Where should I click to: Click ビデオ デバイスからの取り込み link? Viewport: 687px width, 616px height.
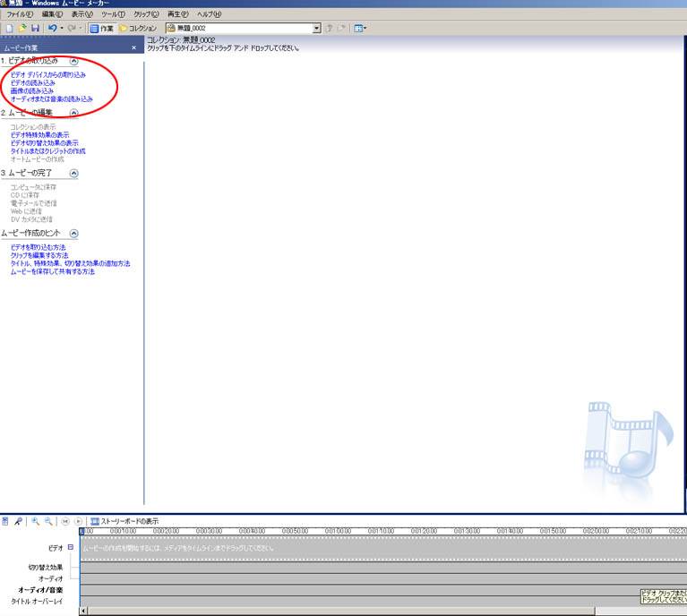click(48, 75)
